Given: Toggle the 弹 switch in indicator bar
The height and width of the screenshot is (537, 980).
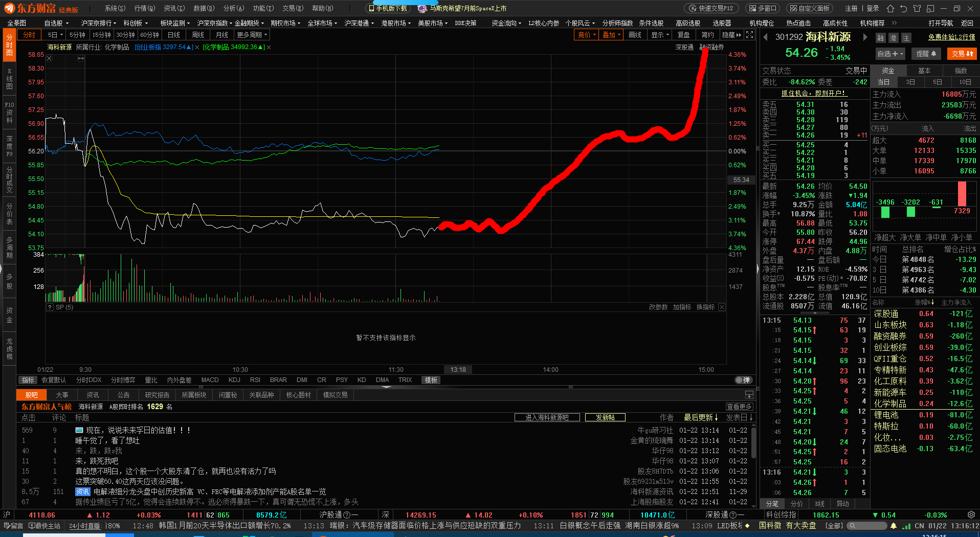Looking at the screenshot, I should tap(743, 380).
